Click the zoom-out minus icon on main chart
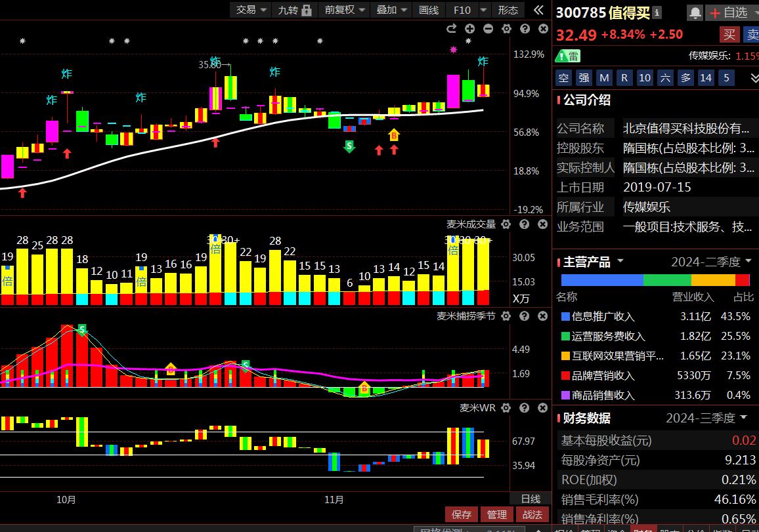This screenshot has width=759, height=532. [488, 28]
